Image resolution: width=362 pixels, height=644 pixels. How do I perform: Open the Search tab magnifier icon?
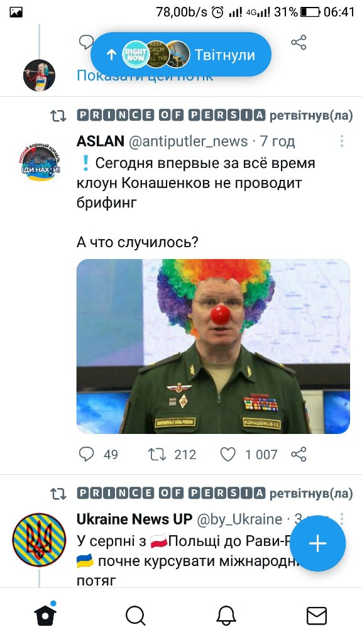136,616
